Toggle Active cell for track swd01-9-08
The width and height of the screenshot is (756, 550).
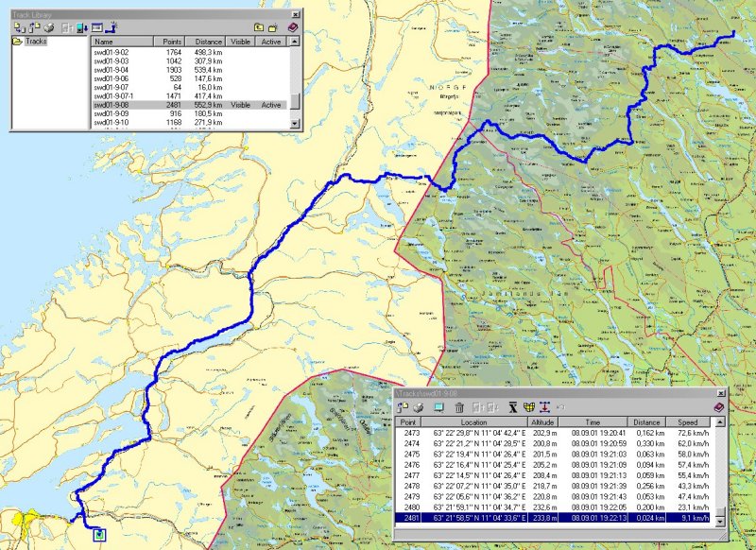[x=270, y=105]
